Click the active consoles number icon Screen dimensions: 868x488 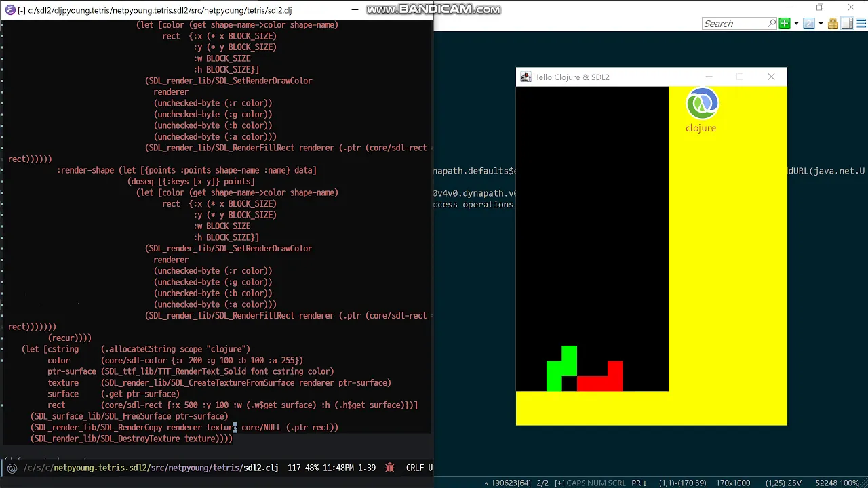point(808,24)
